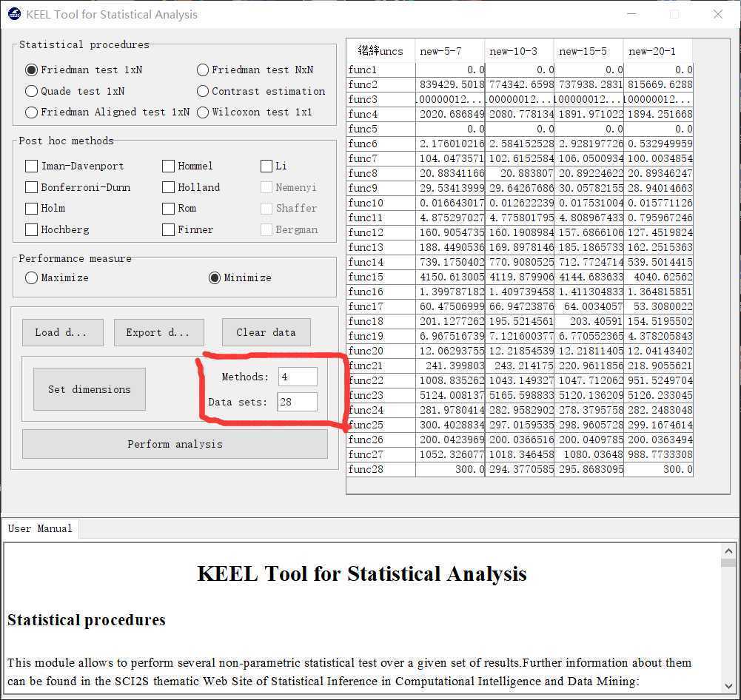The height and width of the screenshot is (700, 741).
Task: Click the new-10-3 column header
Action: coord(520,51)
